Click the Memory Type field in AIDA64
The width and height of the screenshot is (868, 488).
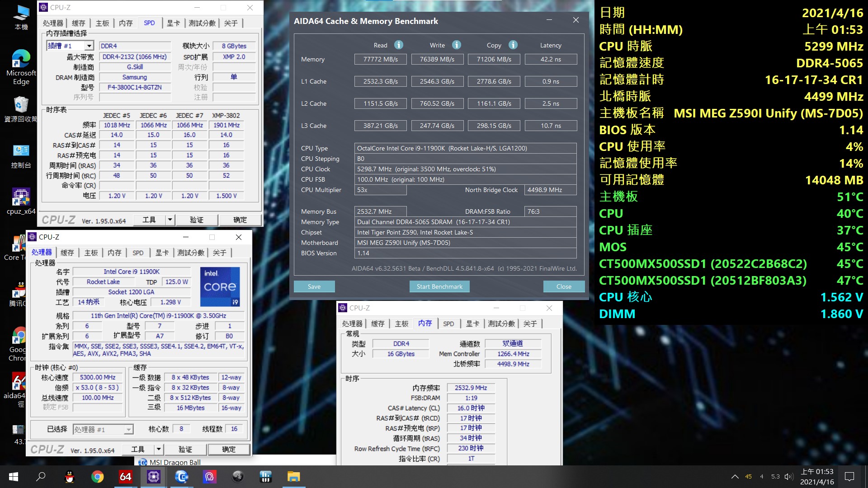tap(465, 222)
